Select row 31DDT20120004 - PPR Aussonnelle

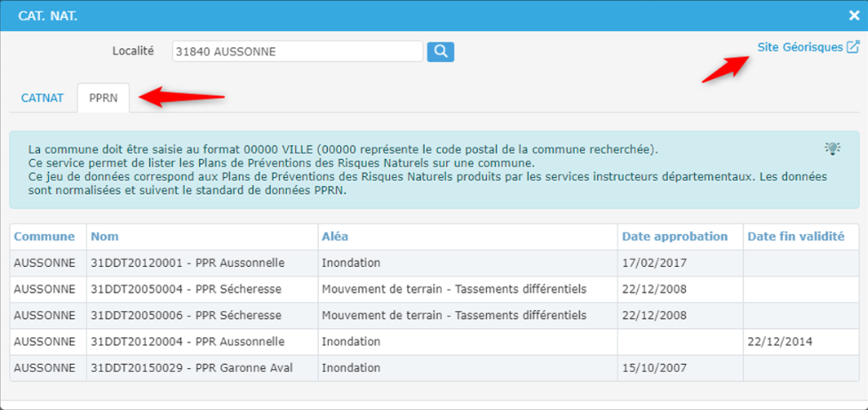[x=187, y=342]
